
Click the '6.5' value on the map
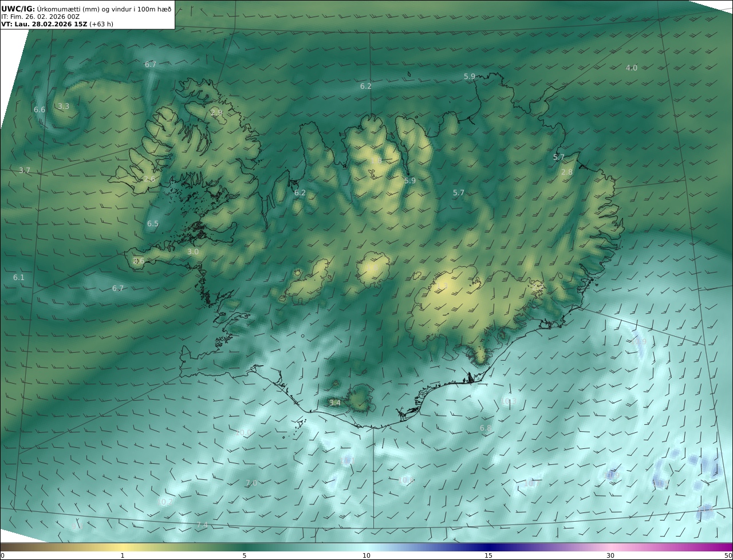(153, 223)
